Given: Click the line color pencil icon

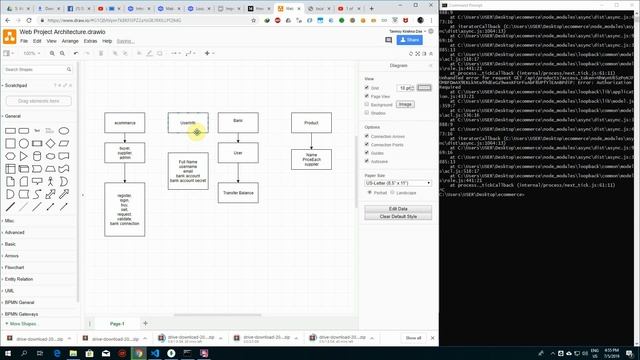Looking at the screenshot, I should 149,53.
